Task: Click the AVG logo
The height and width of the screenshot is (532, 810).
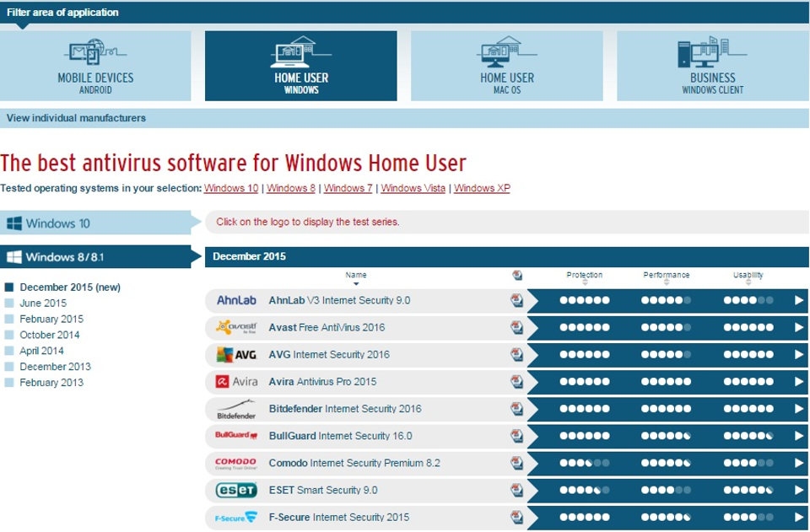Action: click(236, 354)
